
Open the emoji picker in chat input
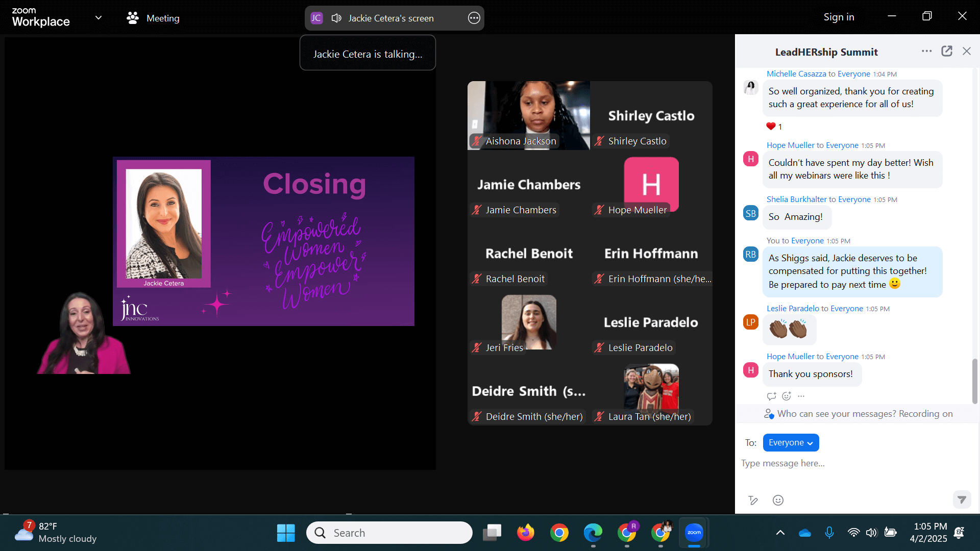tap(778, 500)
